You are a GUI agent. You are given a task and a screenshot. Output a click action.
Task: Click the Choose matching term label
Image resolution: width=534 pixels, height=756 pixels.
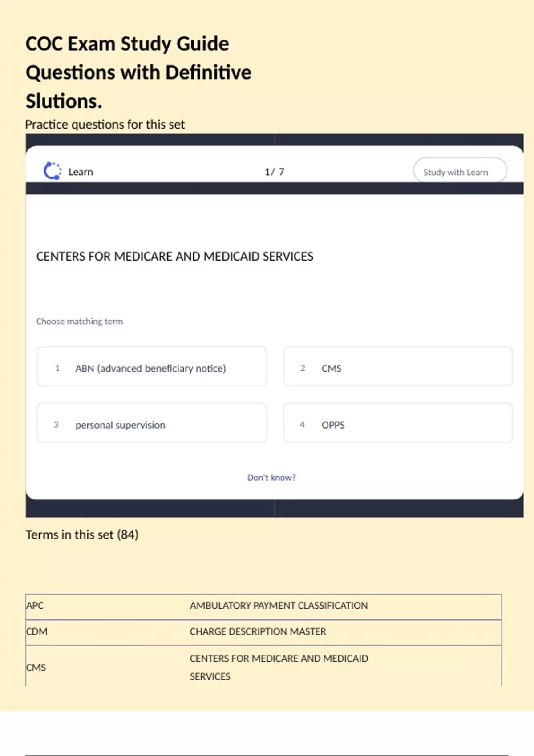80,322
